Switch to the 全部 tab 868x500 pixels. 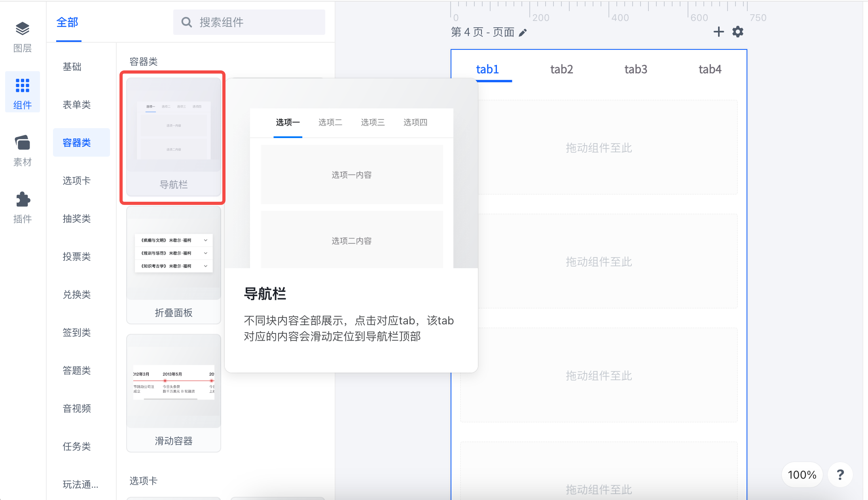68,23
